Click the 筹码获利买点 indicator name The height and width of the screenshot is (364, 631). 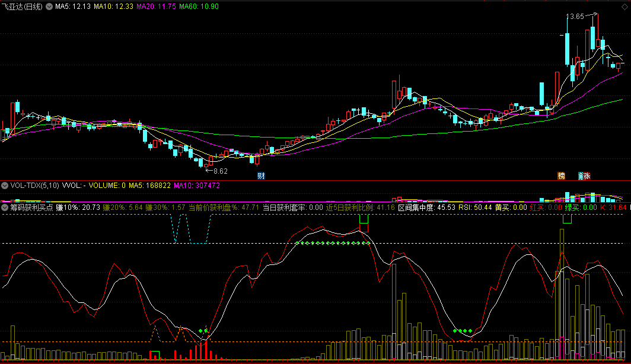point(32,207)
